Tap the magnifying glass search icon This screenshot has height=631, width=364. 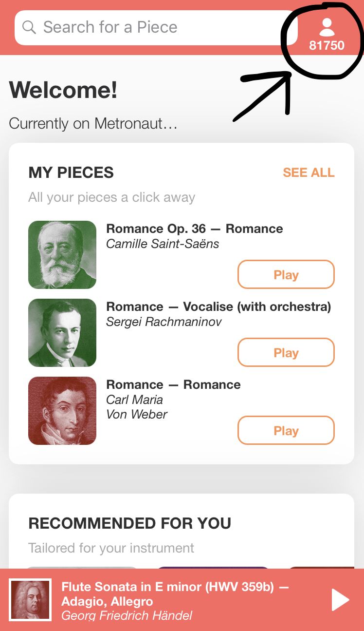pos(29,27)
